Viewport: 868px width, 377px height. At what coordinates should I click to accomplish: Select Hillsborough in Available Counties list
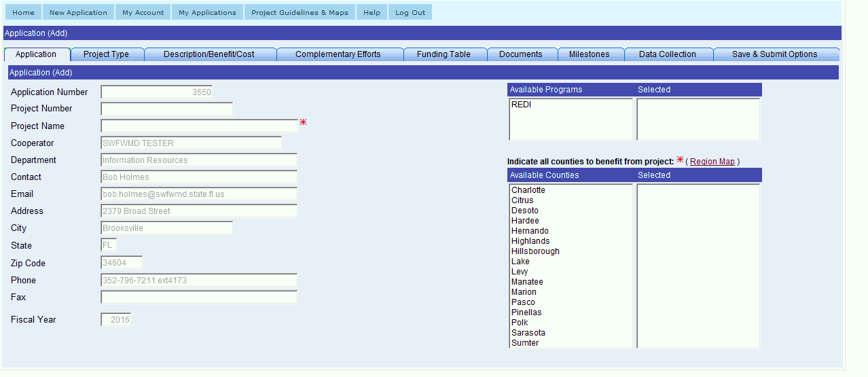coord(535,251)
